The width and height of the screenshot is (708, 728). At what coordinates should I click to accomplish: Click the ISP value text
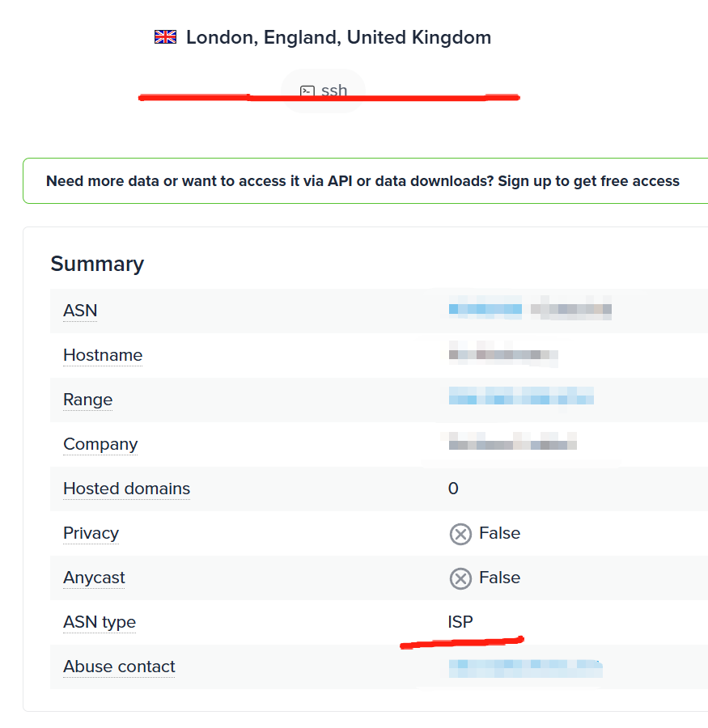(460, 622)
